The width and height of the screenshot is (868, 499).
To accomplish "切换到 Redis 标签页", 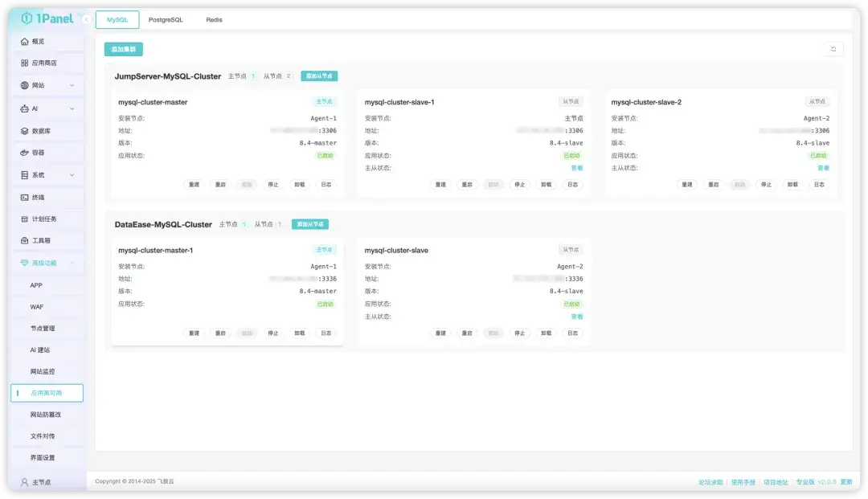I will 214,18.
